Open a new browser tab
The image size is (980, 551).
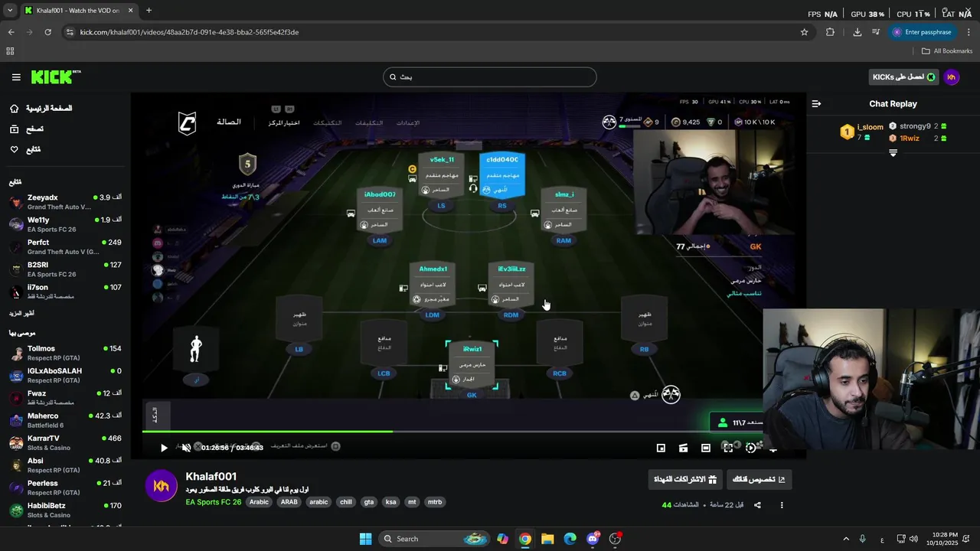(149, 11)
